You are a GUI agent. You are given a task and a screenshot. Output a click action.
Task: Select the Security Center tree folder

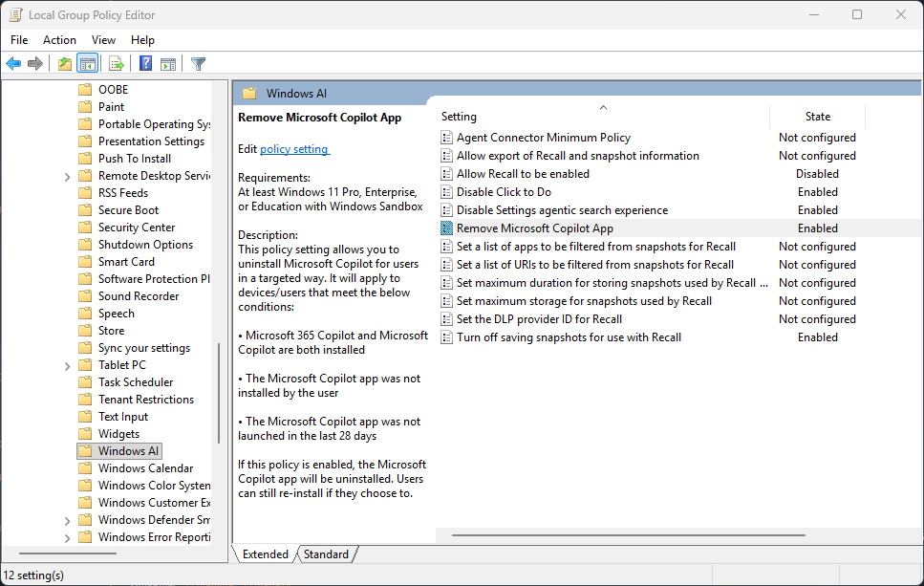click(137, 228)
